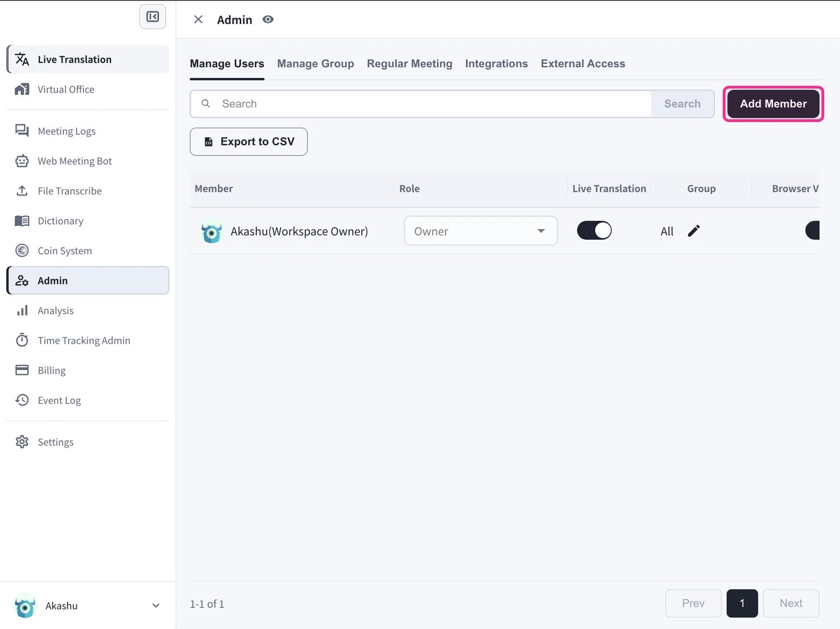Click the Group column header
840x629 pixels.
coord(701,189)
